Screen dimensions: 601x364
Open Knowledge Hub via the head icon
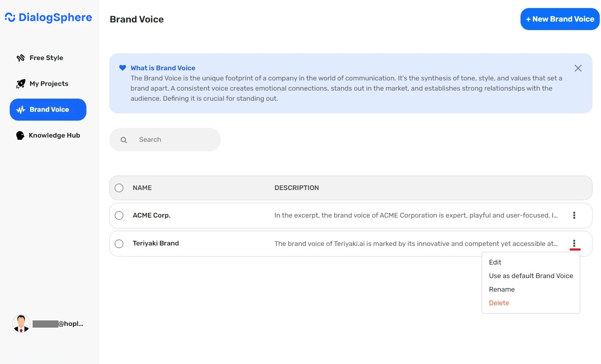(x=20, y=135)
